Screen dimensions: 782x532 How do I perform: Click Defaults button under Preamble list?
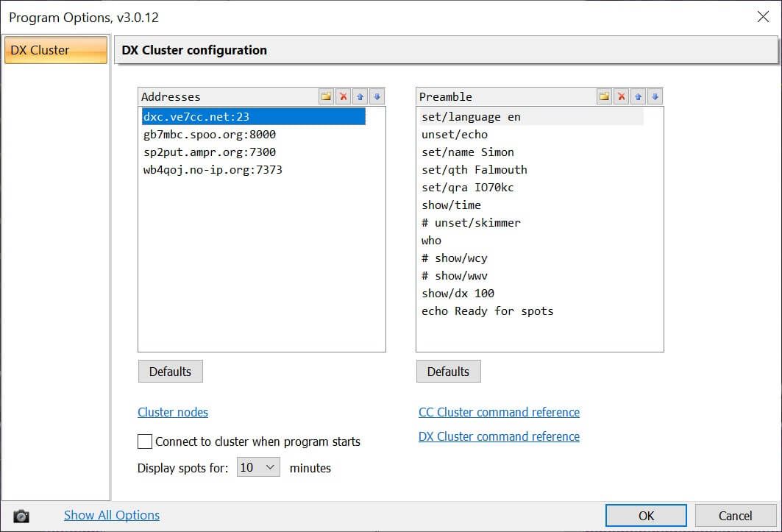click(x=448, y=372)
